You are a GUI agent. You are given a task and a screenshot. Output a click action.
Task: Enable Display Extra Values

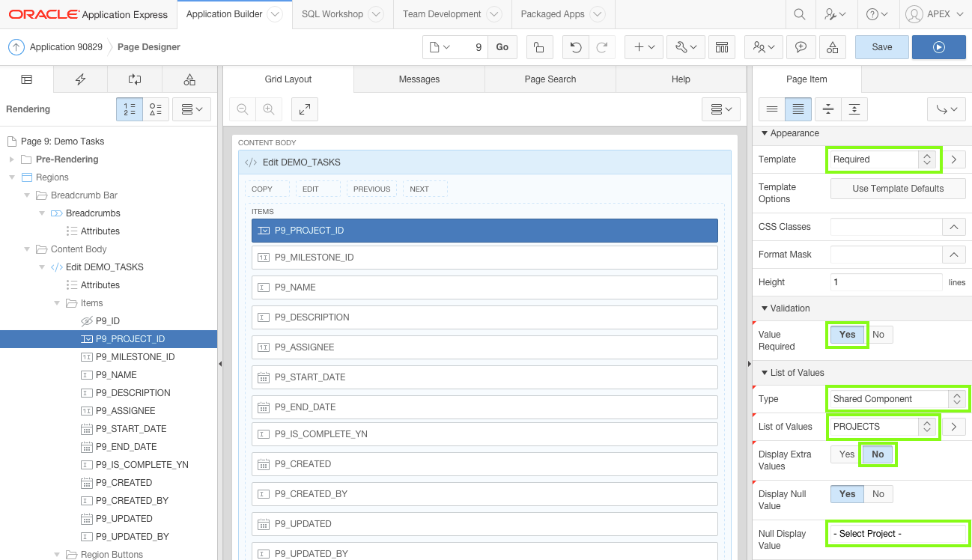click(x=847, y=454)
